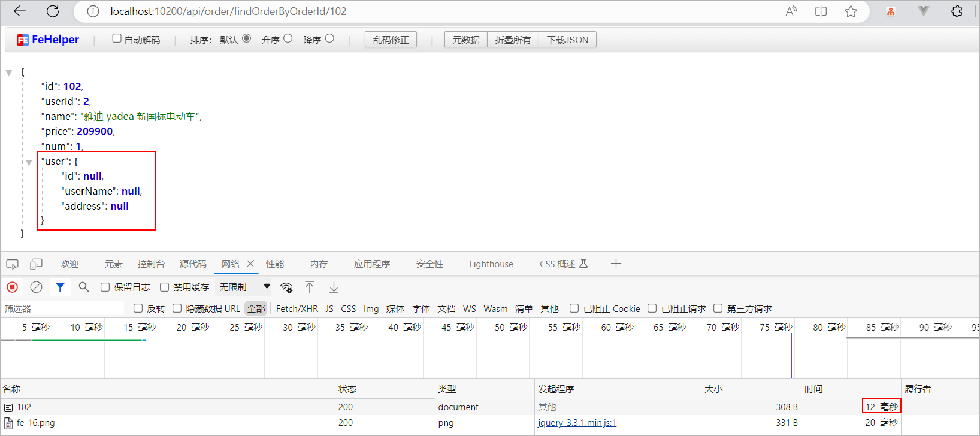Switch to the 源代码 devtools tab
Screen dimensions: 980x436
point(193,264)
